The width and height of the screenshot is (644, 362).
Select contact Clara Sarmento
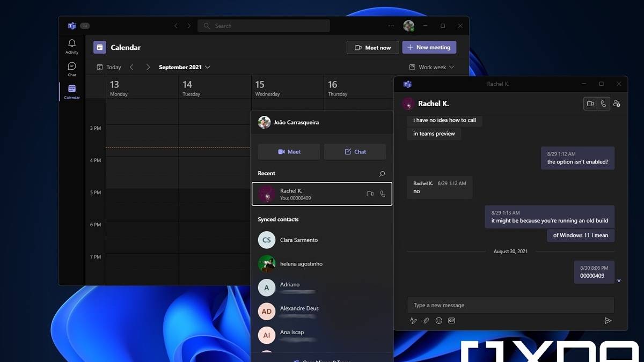322,240
